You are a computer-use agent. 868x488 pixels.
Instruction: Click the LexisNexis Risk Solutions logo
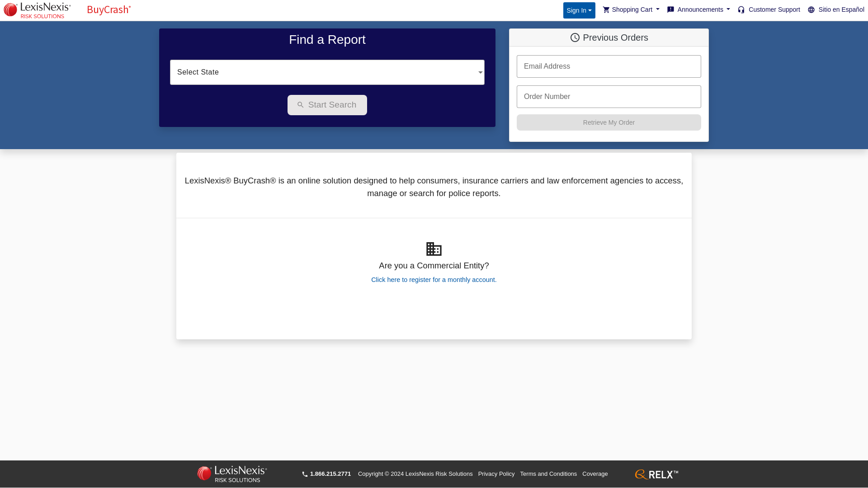coord(37,10)
